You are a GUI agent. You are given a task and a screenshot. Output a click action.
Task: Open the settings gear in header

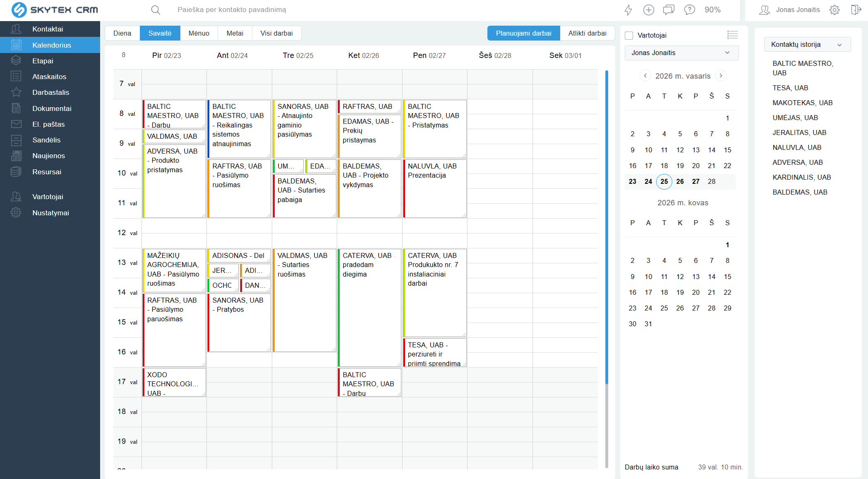click(x=834, y=10)
